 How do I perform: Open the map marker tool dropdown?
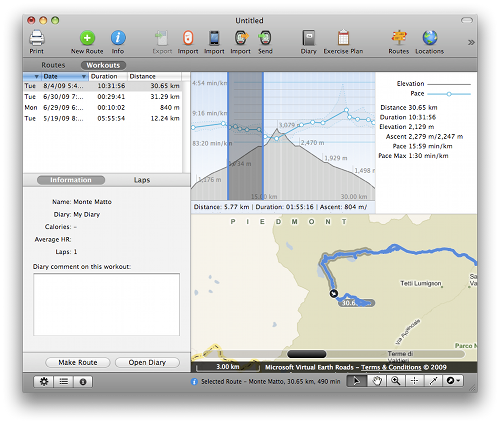pyautogui.click(x=453, y=381)
